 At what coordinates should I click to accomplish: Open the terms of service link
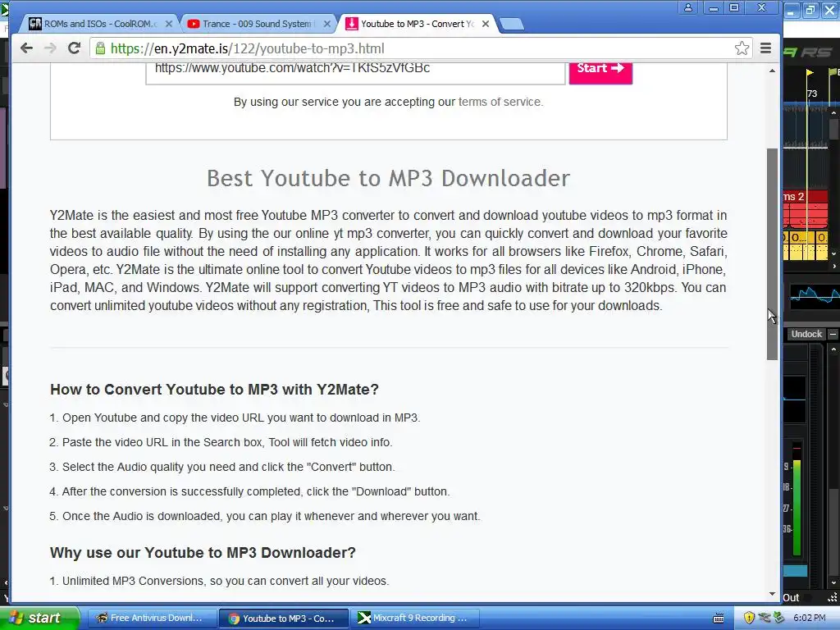point(500,102)
